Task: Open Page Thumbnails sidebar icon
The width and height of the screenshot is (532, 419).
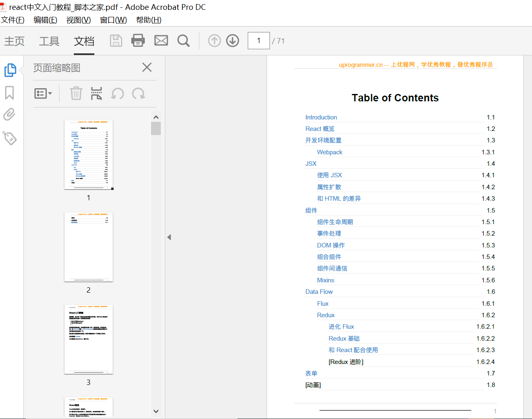Action: click(x=10, y=70)
